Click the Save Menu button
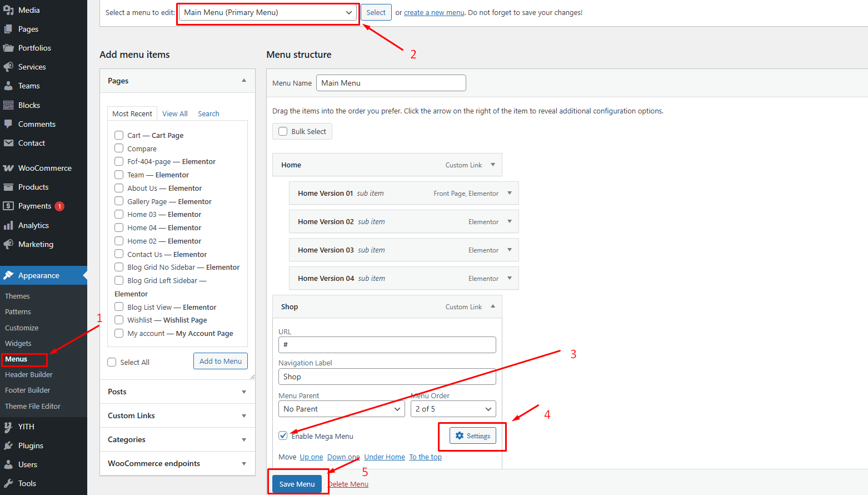This screenshot has height=495, width=868. (297, 484)
